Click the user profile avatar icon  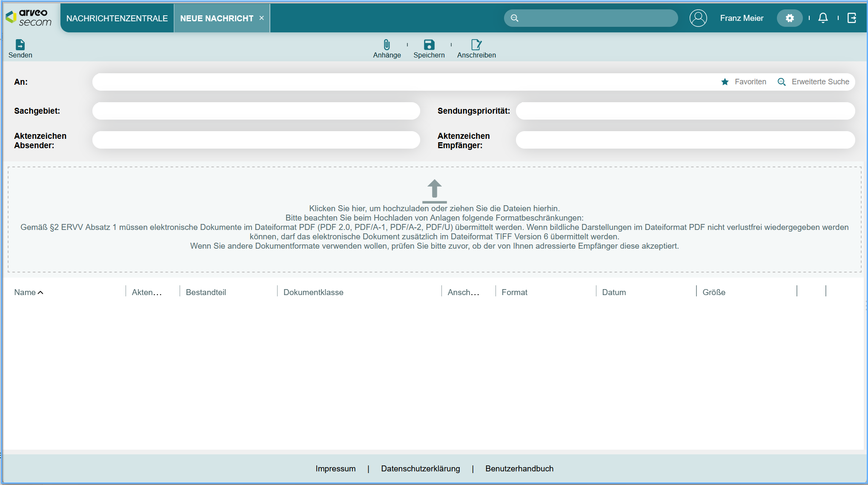(x=698, y=18)
